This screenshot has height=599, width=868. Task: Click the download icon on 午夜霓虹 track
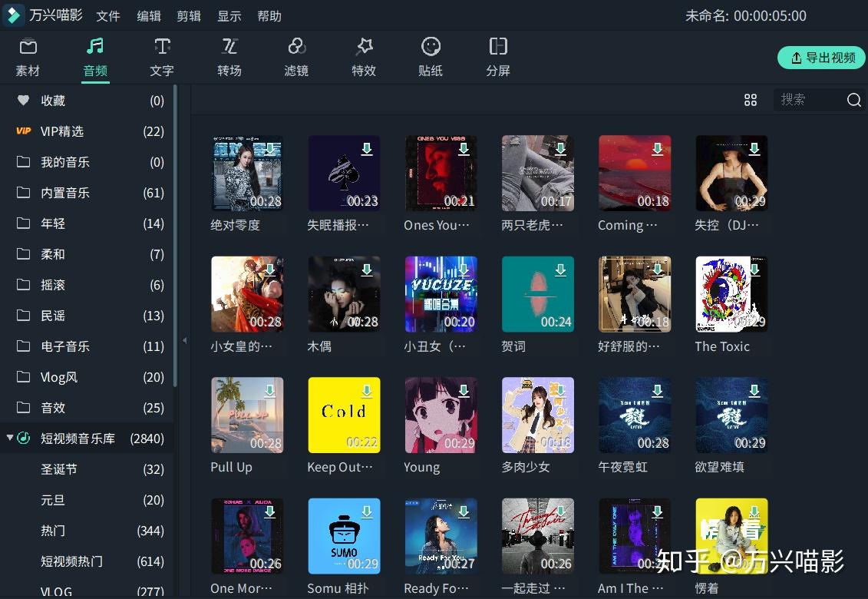pos(657,391)
